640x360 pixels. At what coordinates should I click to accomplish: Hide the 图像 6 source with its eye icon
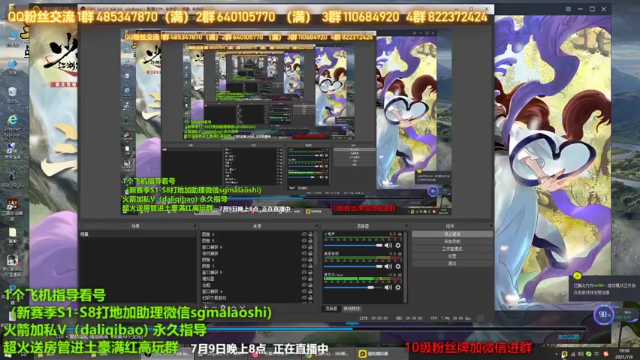[304, 234]
